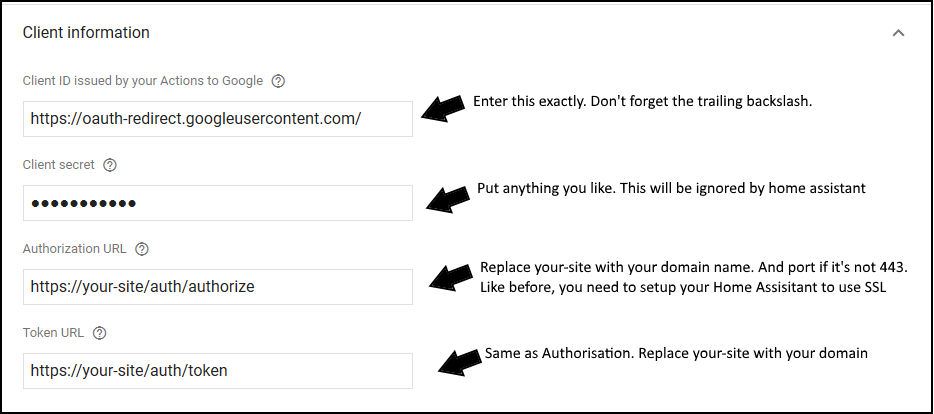
Task: Click the "Authorization URL" field label
Action: 74,249
